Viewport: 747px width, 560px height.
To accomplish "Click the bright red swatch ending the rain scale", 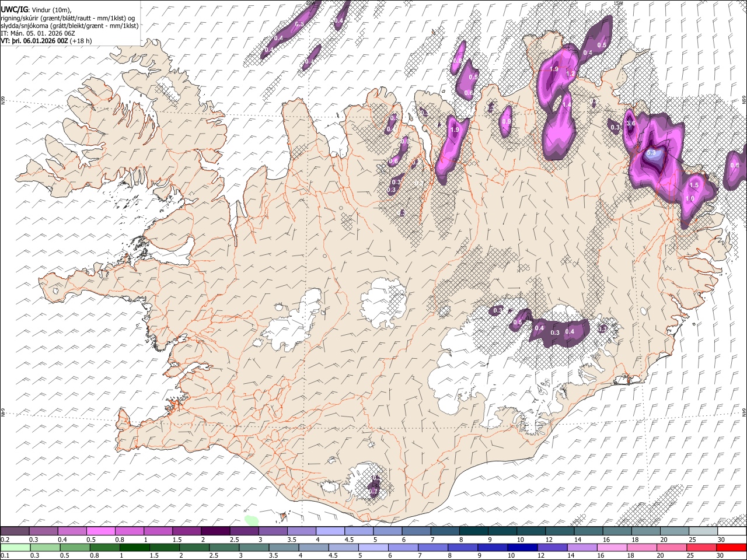I will click(x=731, y=548).
